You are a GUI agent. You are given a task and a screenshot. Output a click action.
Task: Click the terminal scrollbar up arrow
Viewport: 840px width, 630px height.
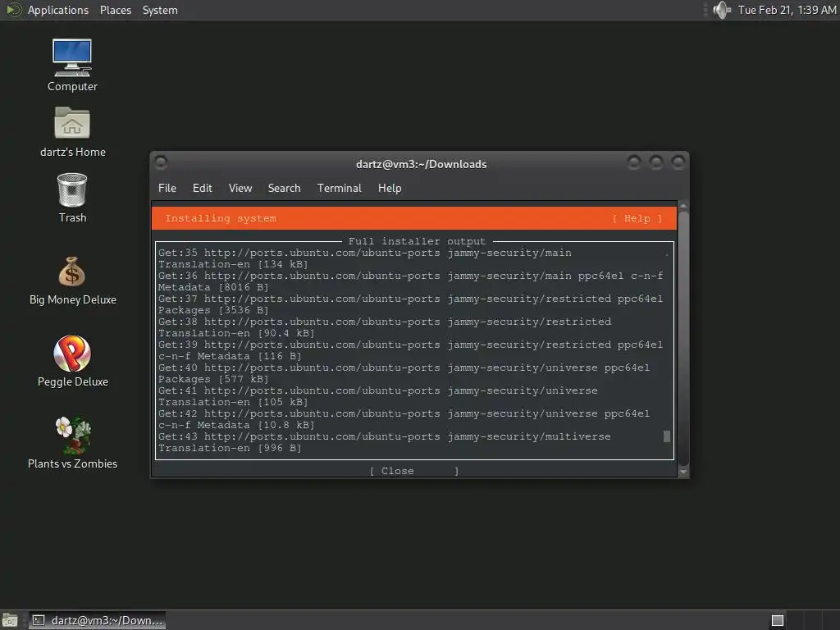[x=683, y=206]
